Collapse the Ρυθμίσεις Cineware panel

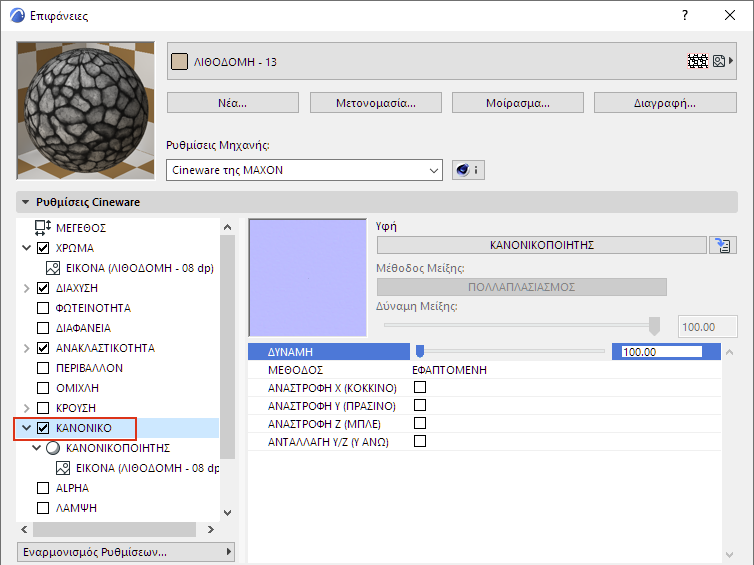pos(25,202)
